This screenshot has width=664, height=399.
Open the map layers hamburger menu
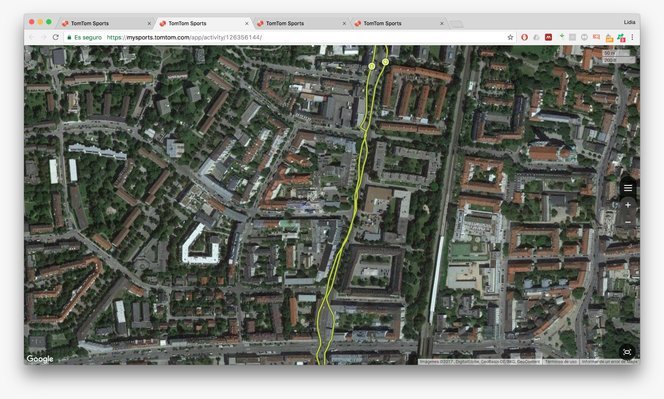click(x=628, y=188)
